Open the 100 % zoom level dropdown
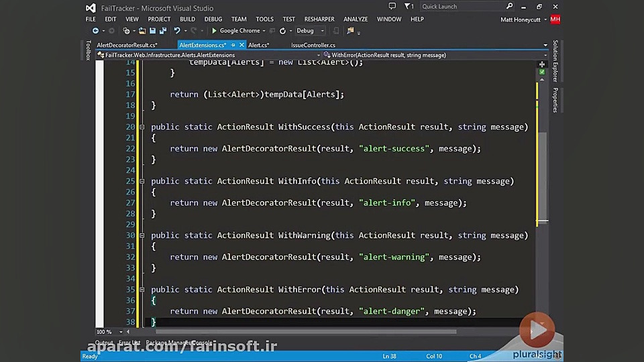The width and height of the screenshot is (644, 362). pyautogui.click(x=120, y=332)
